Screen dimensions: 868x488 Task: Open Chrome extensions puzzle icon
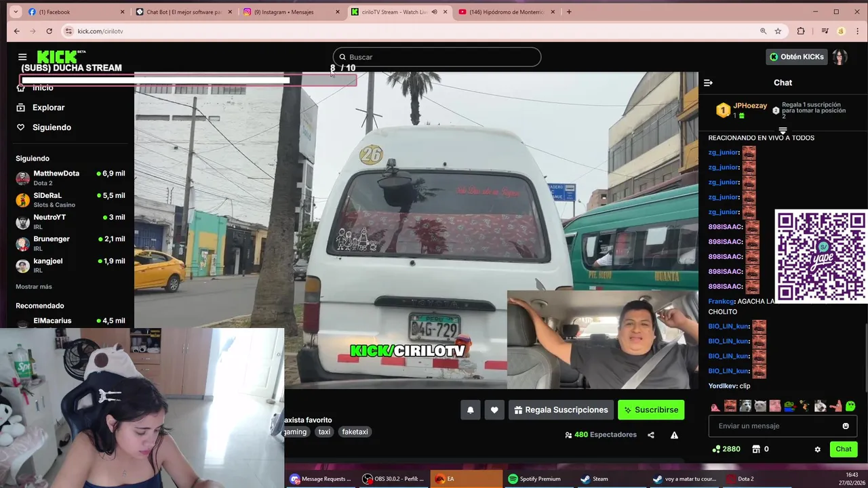click(x=801, y=31)
